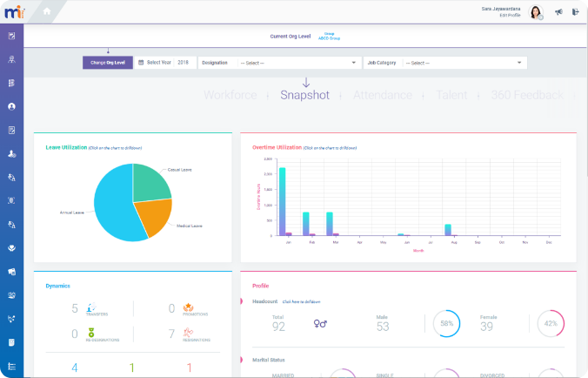Click the Mar overtime bar

(x=330, y=224)
